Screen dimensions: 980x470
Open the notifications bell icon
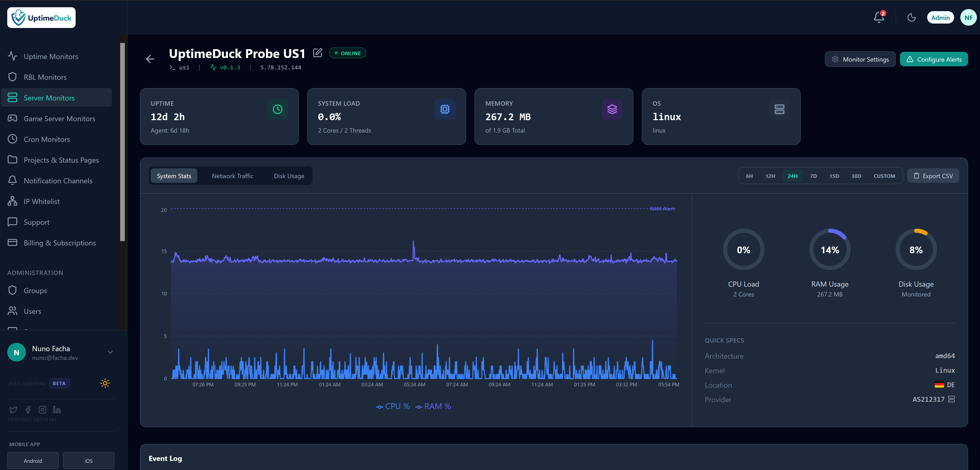(878, 18)
